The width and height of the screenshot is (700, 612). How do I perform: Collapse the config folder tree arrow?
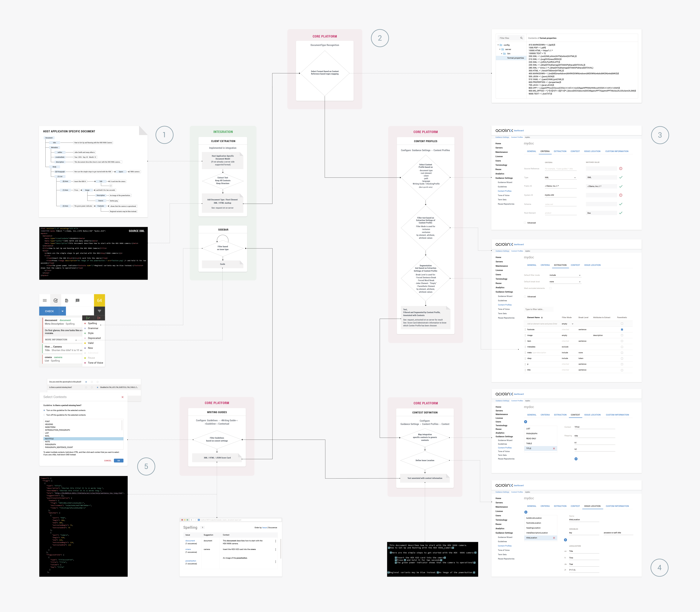click(498, 45)
